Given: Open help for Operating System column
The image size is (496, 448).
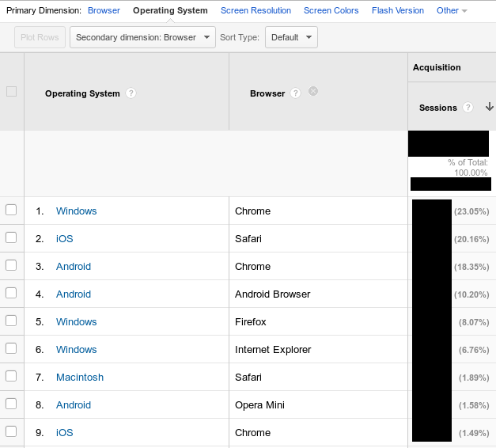Looking at the screenshot, I should tap(131, 93).
